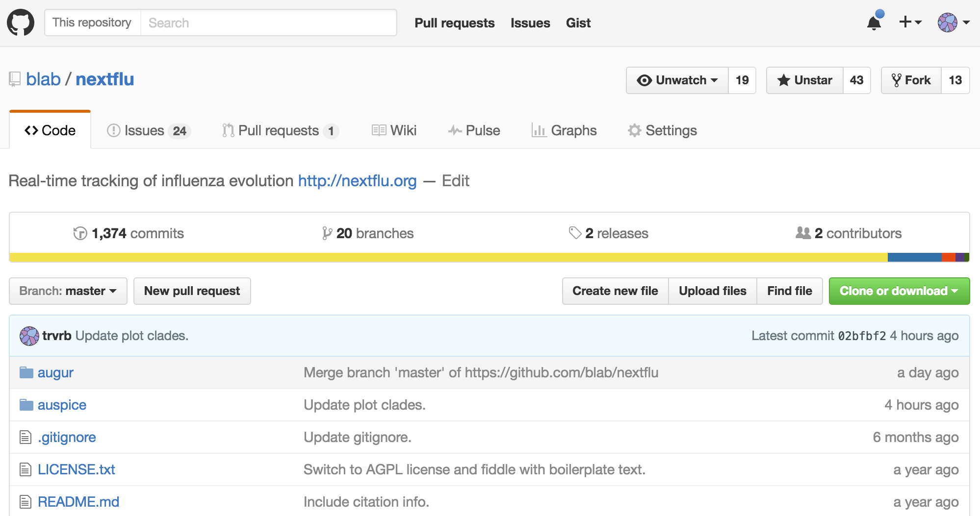
Task: Expand the Clone or download menu
Action: pyautogui.click(x=899, y=291)
